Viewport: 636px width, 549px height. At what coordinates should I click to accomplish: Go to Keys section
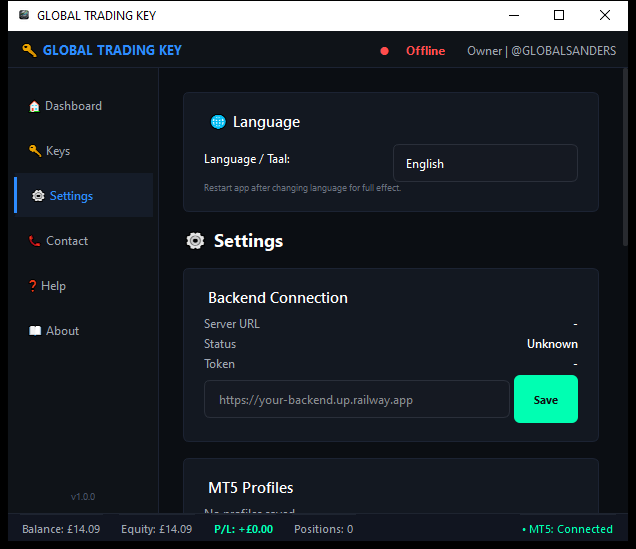(84, 151)
